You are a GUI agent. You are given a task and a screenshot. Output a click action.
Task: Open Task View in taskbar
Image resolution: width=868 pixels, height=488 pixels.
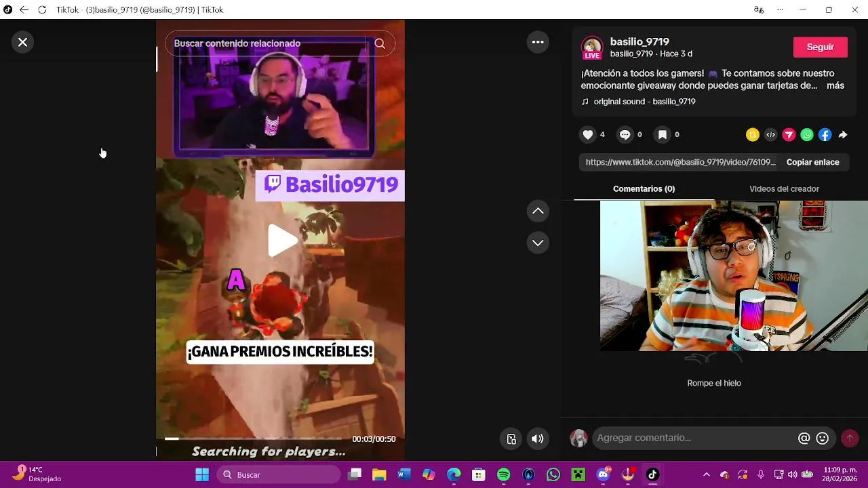coord(355,474)
